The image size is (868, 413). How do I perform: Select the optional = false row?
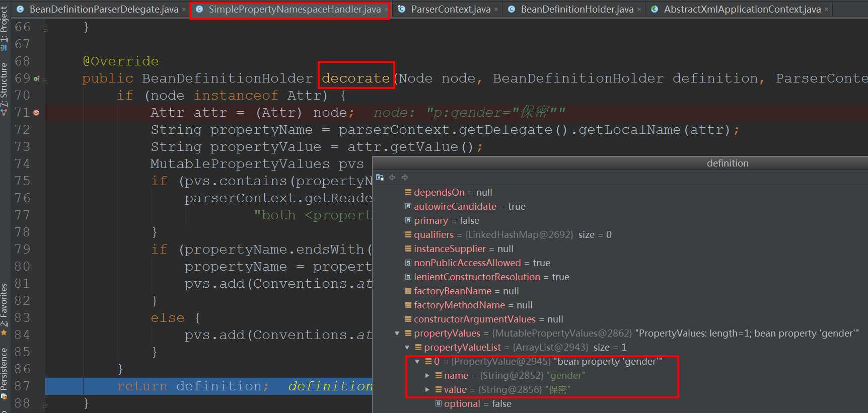coord(620,403)
